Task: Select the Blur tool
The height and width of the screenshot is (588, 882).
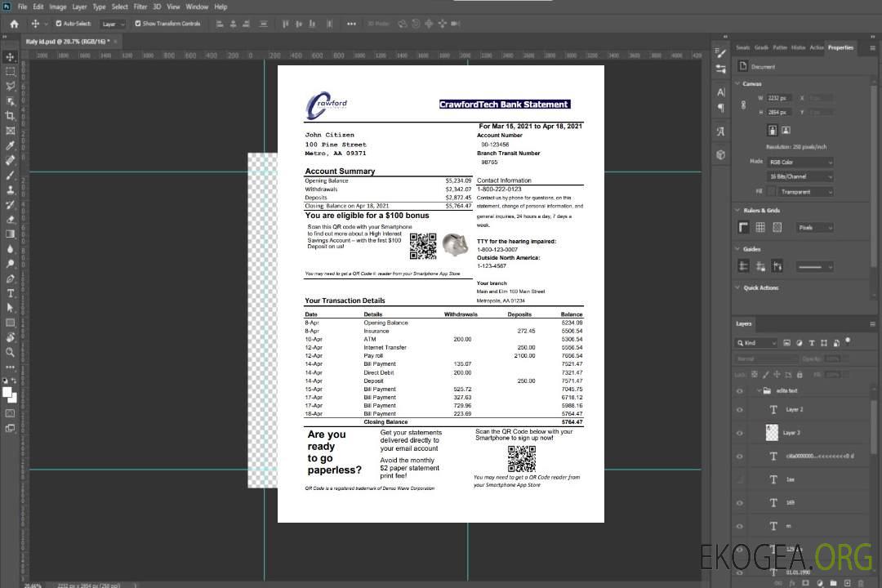Action: point(10,249)
